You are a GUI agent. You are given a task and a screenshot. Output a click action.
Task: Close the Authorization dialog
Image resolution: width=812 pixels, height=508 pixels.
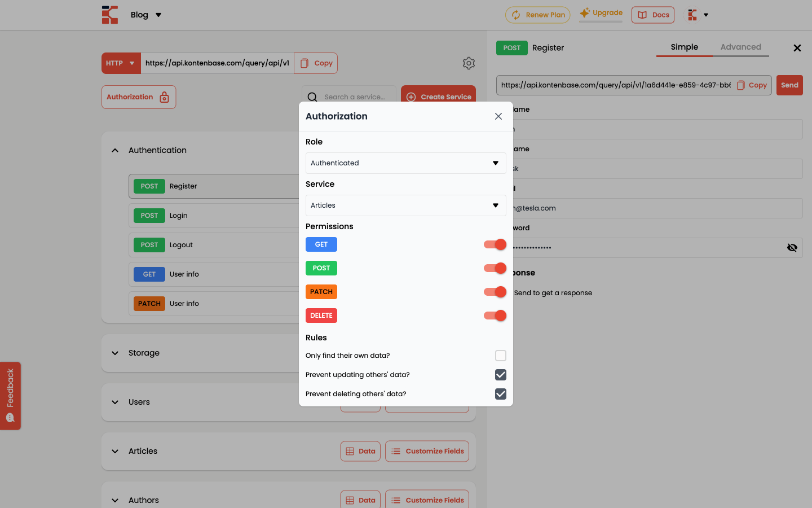(x=498, y=116)
